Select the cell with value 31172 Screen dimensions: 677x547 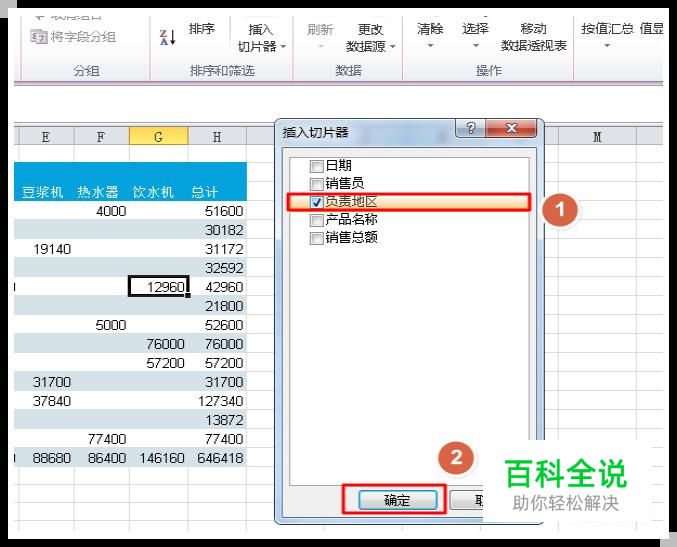[x=217, y=249]
